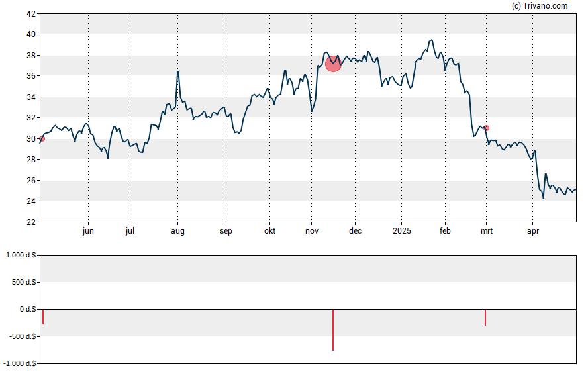Click the '-500 d.$' axis label

[x=23, y=336]
